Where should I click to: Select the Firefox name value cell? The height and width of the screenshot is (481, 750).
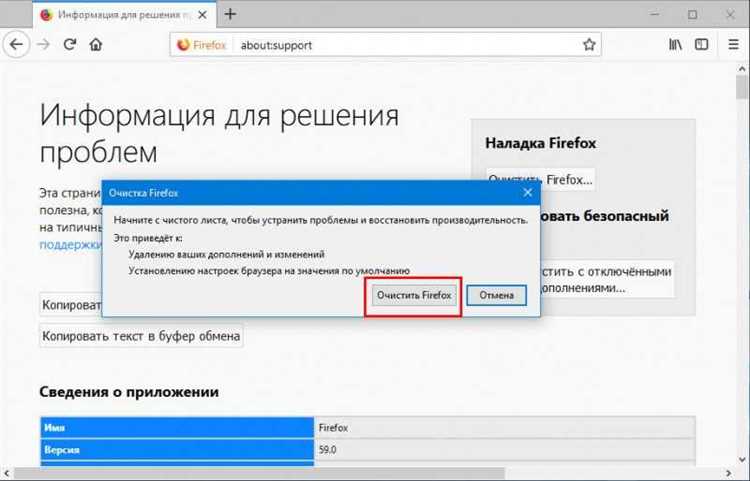click(x=505, y=427)
